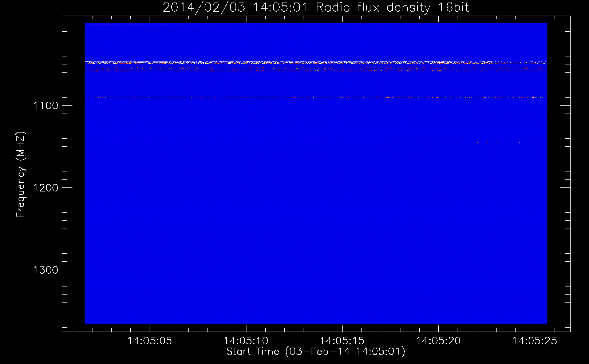Click the '14:05:20' time tick label
This screenshot has height=364, width=589.
(x=439, y=341)
